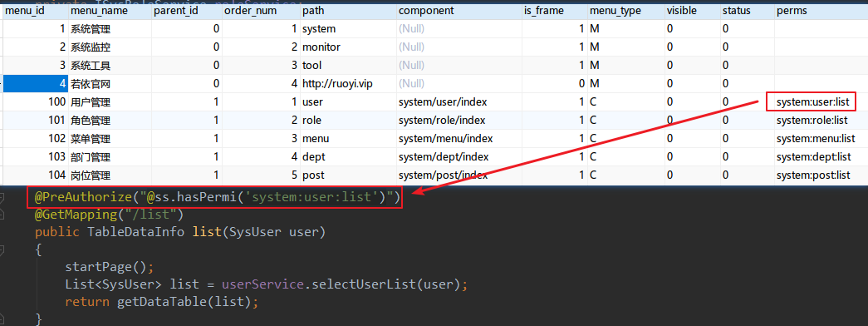Viewport: 868px width, 326px height.
Task: Click the (Null) component cell of 若依官网 row
Action: point(459,84)
